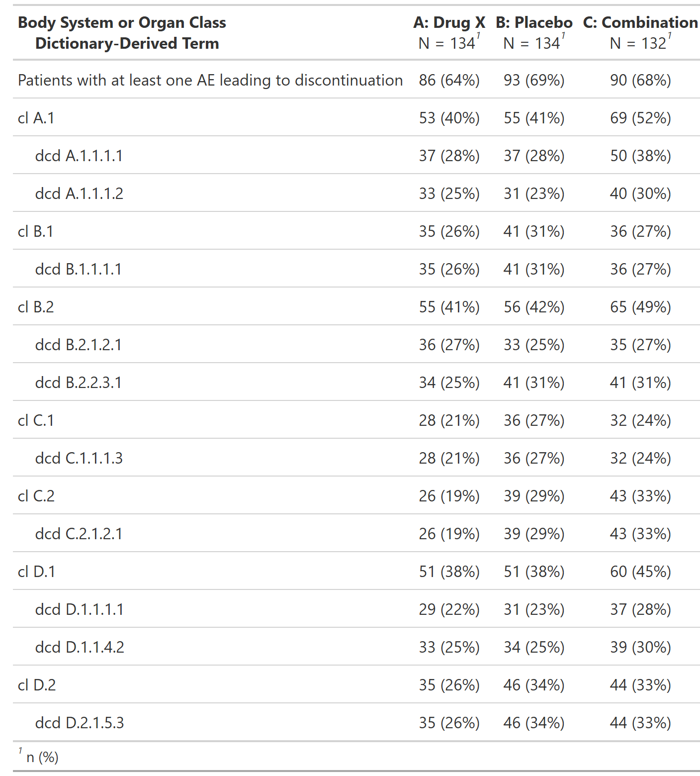Viewport: 700px width, 776px height.
Task: Select the 'C: Combination' column header
Action: point(640,23)
